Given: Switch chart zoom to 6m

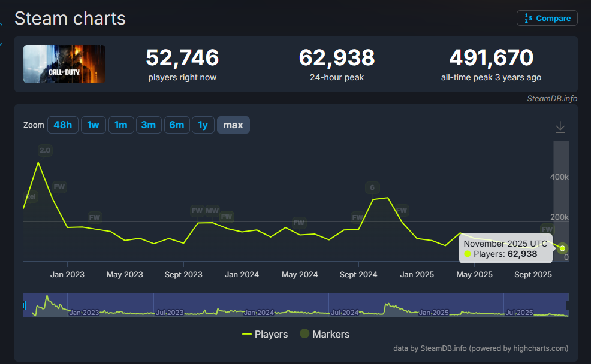Looking at the screenshot, I should 176,125.
